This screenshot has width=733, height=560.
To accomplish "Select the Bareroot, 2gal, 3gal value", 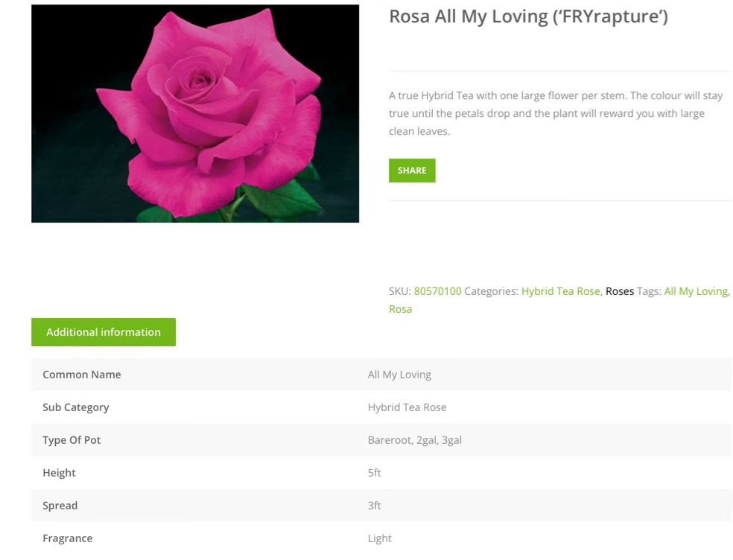I will (x=414, y=440).
